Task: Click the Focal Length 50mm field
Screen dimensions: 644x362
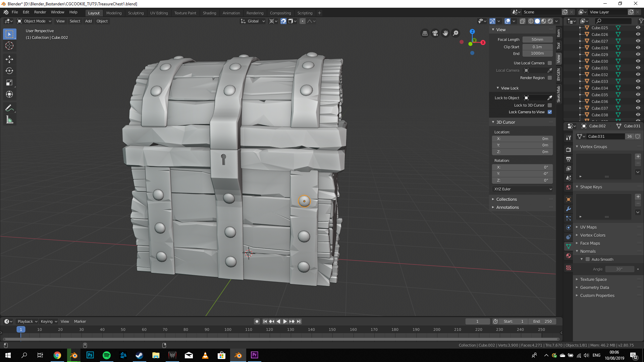Action: pyautogui.click(x=537, y=40)
